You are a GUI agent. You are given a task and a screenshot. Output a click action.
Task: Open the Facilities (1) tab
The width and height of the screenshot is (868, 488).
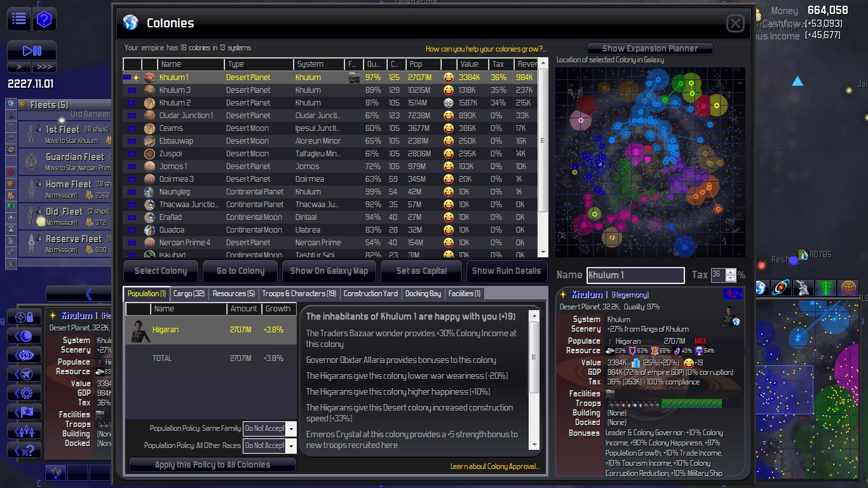tap(465, 294)
